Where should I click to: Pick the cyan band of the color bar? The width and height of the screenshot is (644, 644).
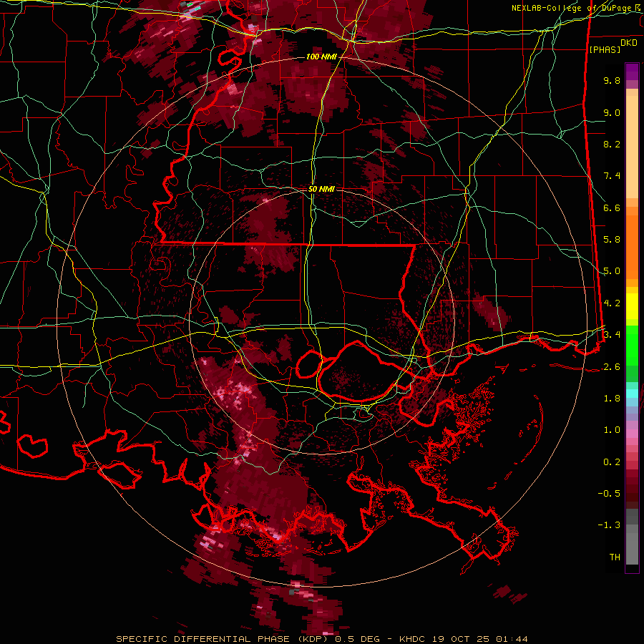632,394
